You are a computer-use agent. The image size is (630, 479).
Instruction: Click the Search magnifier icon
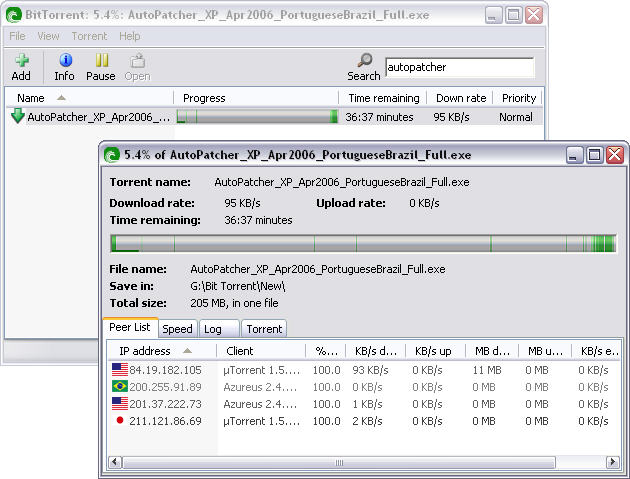pos(365,60)
